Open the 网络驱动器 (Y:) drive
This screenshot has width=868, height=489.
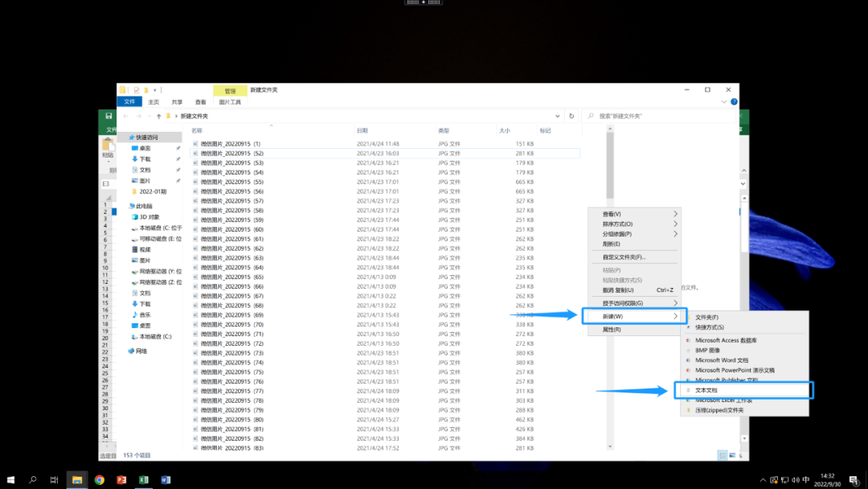(x=160, y=271)
